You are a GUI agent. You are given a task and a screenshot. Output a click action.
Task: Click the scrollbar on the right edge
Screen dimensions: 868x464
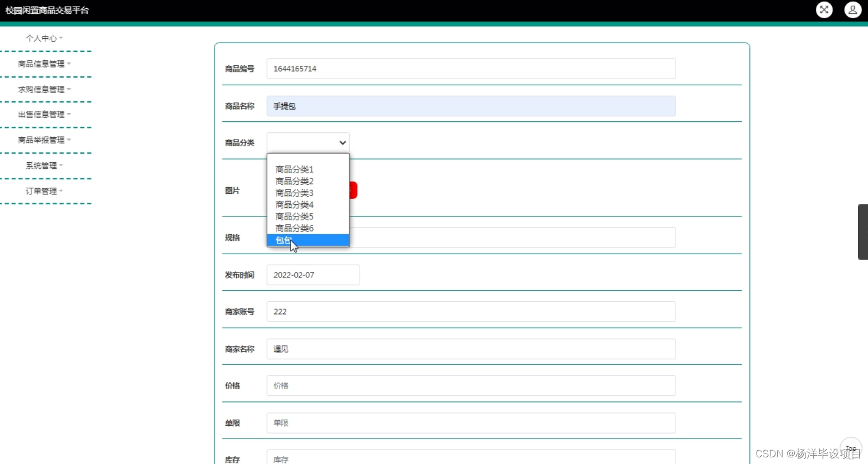[x=864, y=231]
